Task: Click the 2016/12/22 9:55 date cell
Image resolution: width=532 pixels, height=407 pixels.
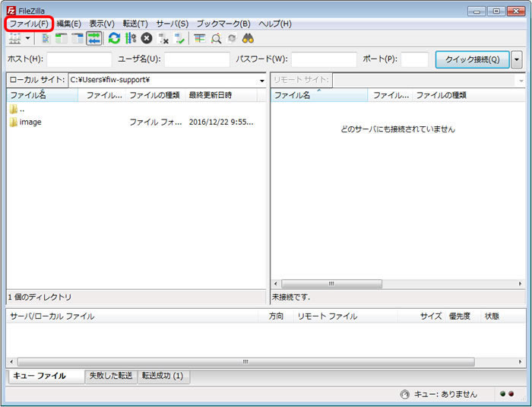Action: point(221,122)
